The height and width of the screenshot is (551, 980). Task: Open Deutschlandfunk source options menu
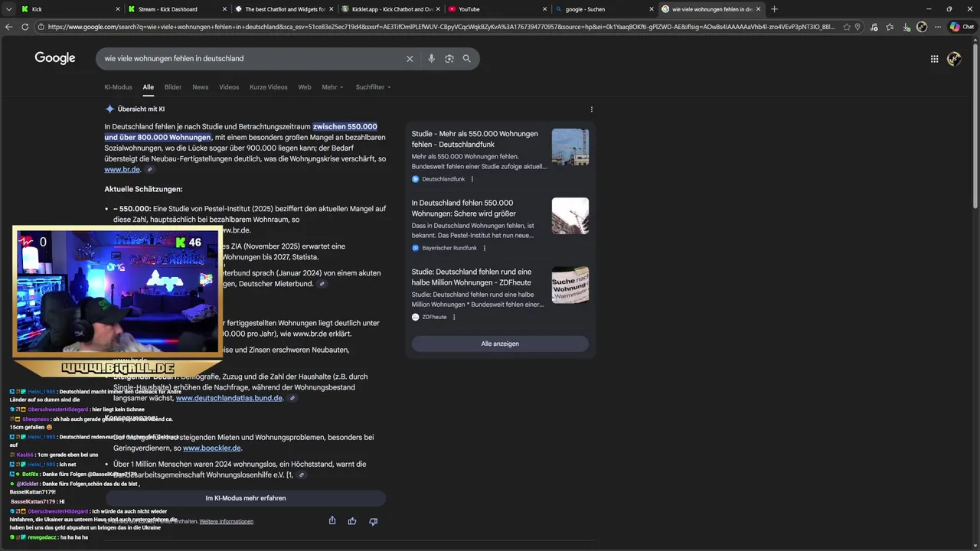click(472, 179)
